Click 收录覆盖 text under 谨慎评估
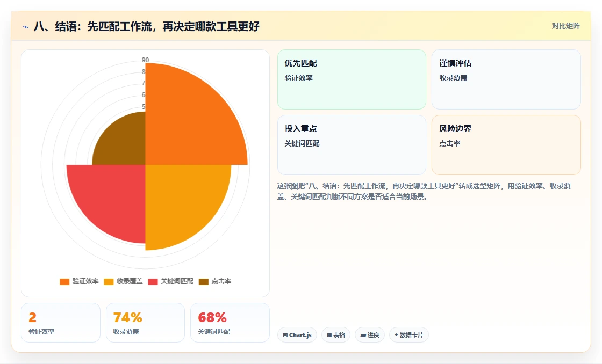602x364 pixels. [x=454, y=78]
